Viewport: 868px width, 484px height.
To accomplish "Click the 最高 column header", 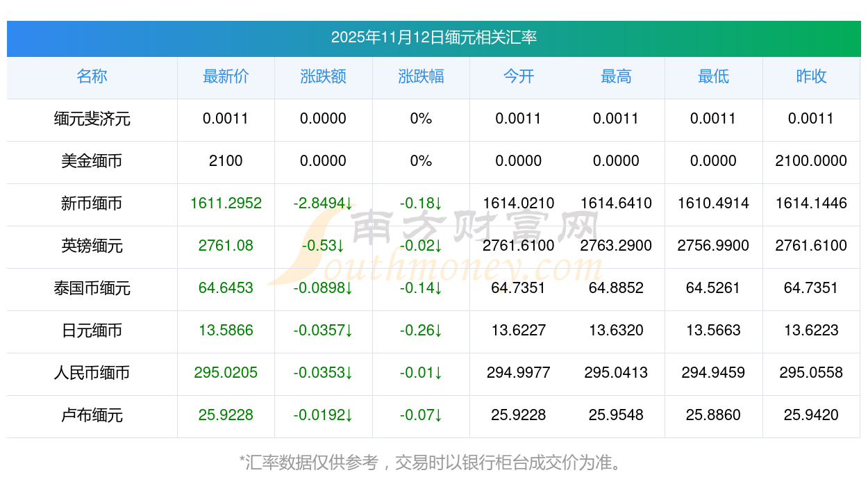I will [x=616, y=77].
